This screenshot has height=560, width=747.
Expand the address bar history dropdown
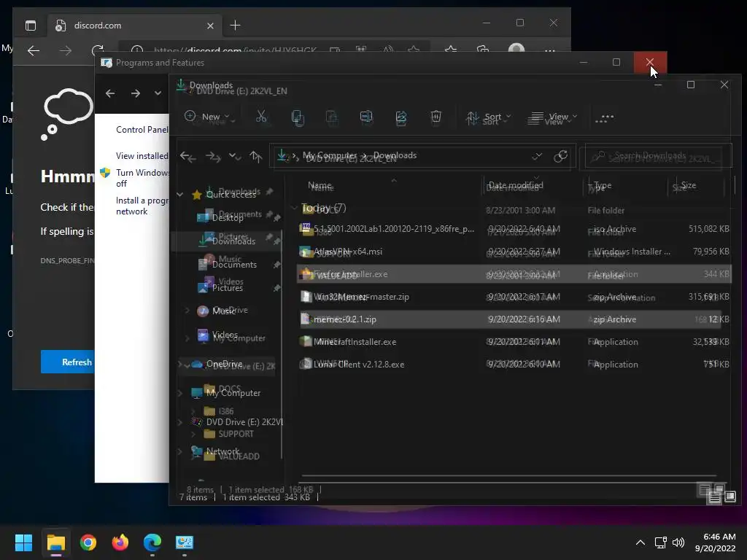(537, 156)
